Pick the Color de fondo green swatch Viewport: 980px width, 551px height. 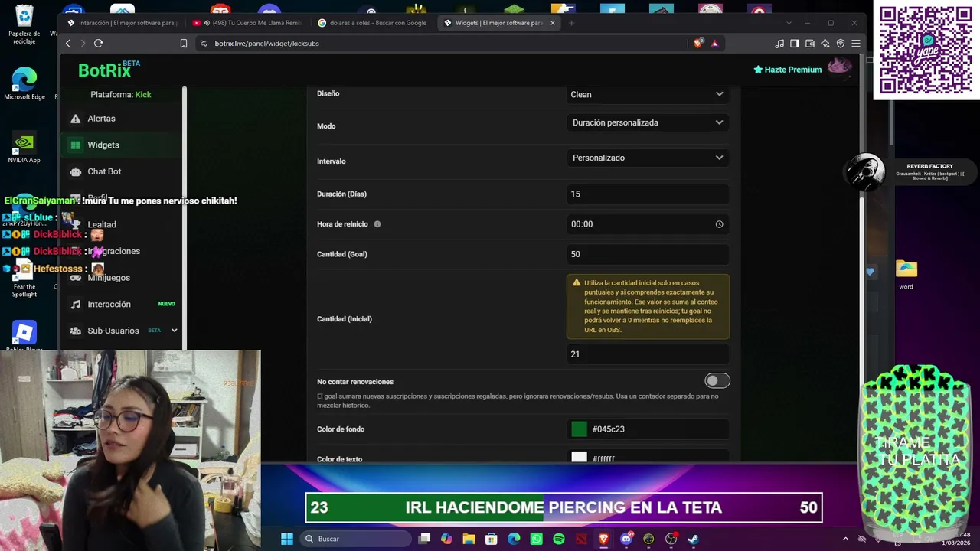pos(579,429)
